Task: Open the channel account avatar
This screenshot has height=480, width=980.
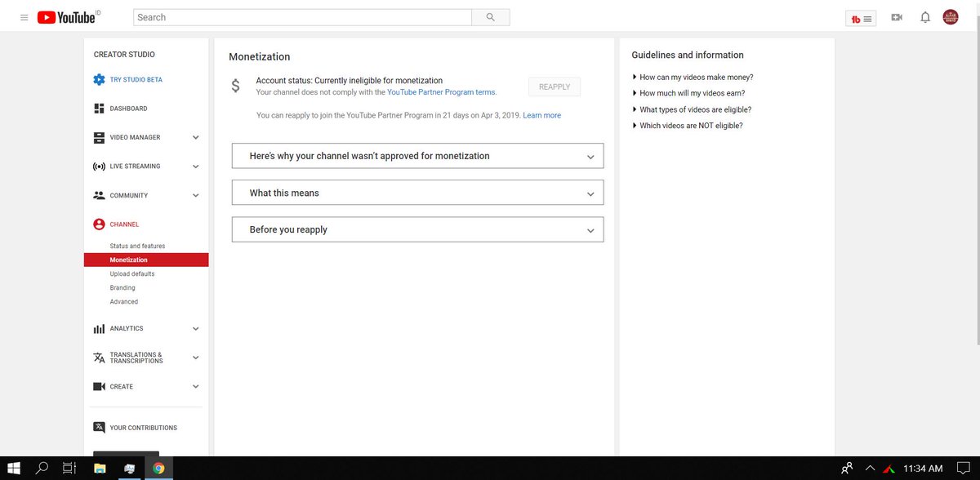Action: (x=951, y=17)
